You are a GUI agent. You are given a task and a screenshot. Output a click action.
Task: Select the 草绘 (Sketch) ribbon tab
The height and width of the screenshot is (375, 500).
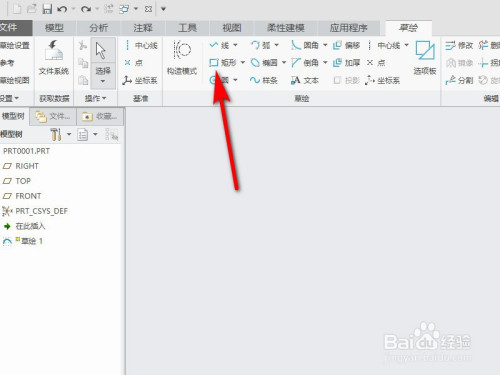pos(408,28)
